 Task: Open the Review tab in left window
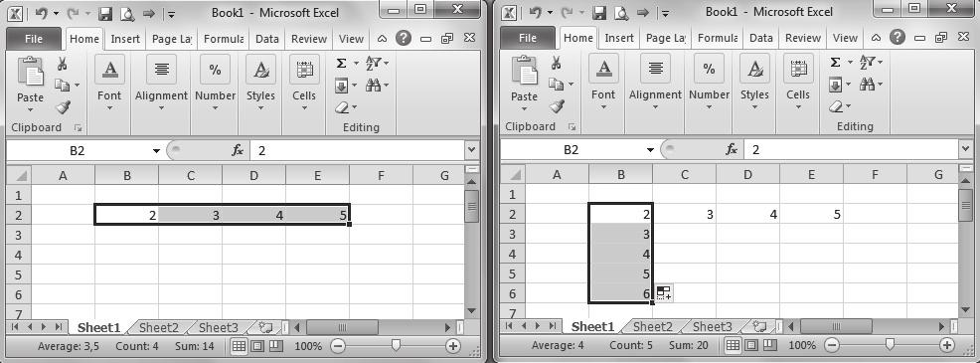click(x=309, y=39)
